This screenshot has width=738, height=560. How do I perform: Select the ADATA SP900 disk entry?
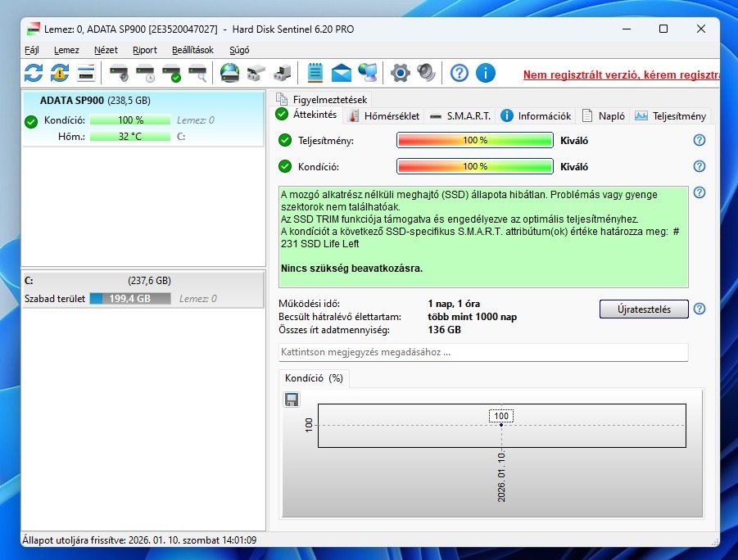point(143,119)
